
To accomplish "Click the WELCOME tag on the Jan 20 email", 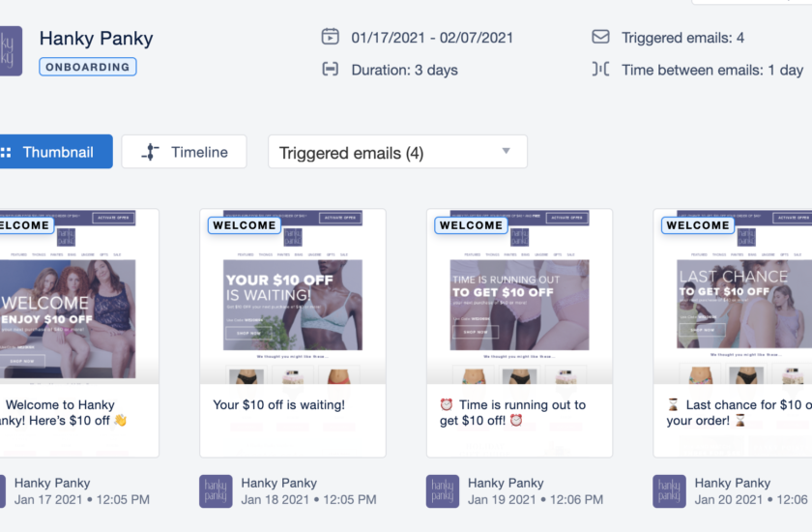I will (698, 225).
